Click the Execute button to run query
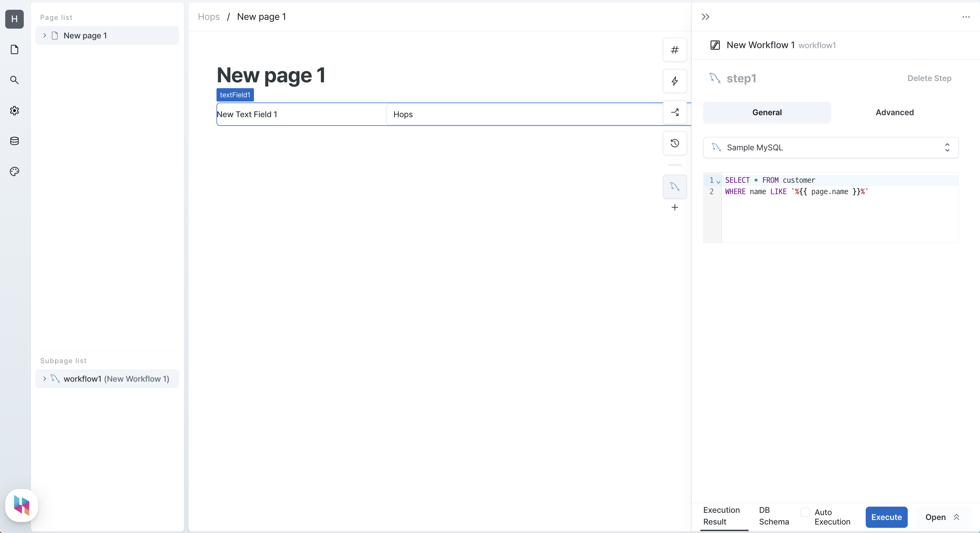The height and width of the screenshot is (533, 980). coord(886,517)
